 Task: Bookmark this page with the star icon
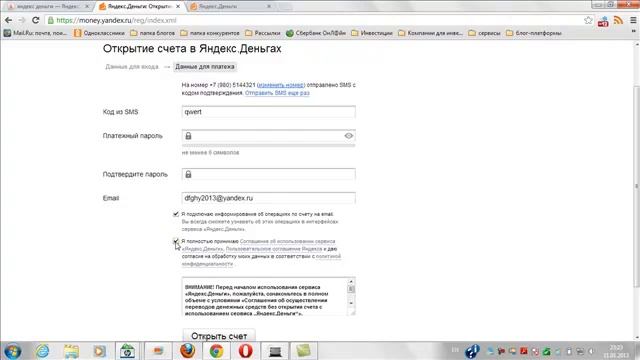[588, 20]
